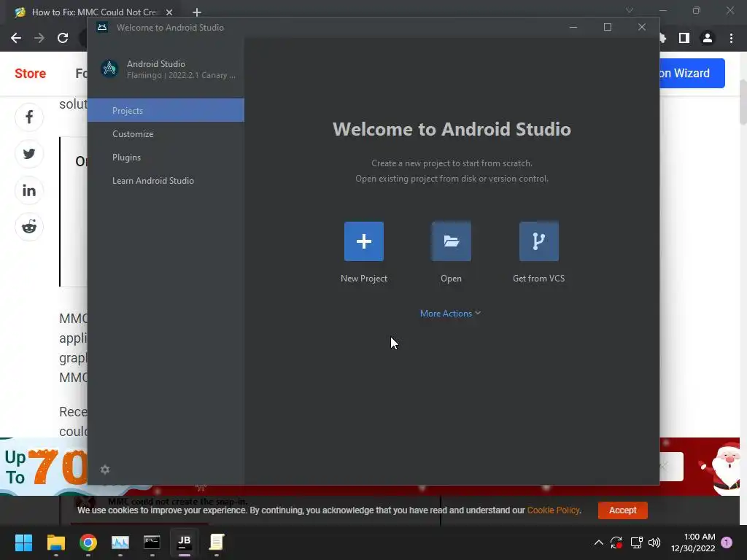The image size is (747, 560).
Task: Click the New Project plus icon
Action: tap(363, 241)
